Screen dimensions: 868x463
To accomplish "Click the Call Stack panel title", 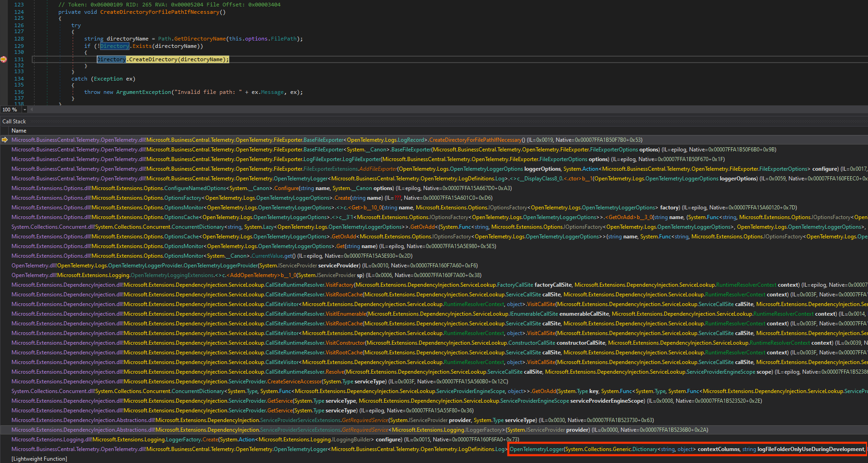I will (x=14, y=122).
